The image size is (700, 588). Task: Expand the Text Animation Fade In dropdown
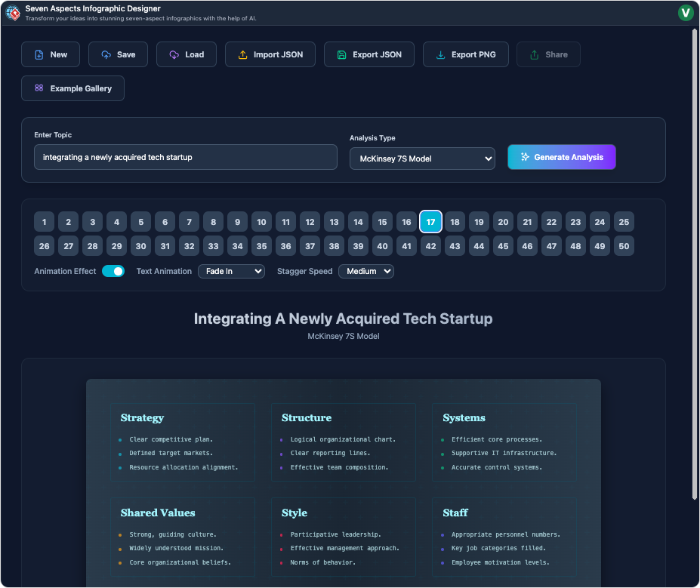click(231, 271)
